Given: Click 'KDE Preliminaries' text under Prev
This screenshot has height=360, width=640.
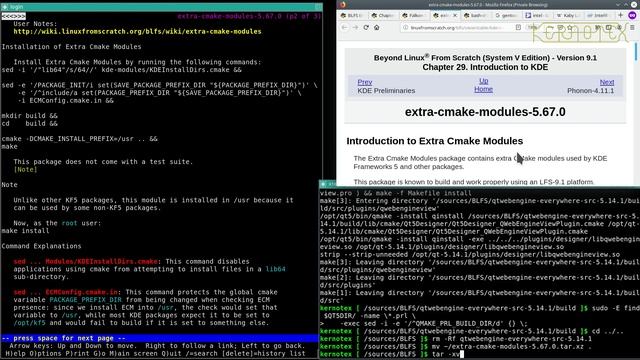Looking at the screenshot, I should pyautogui.click(x=386, y=91).
